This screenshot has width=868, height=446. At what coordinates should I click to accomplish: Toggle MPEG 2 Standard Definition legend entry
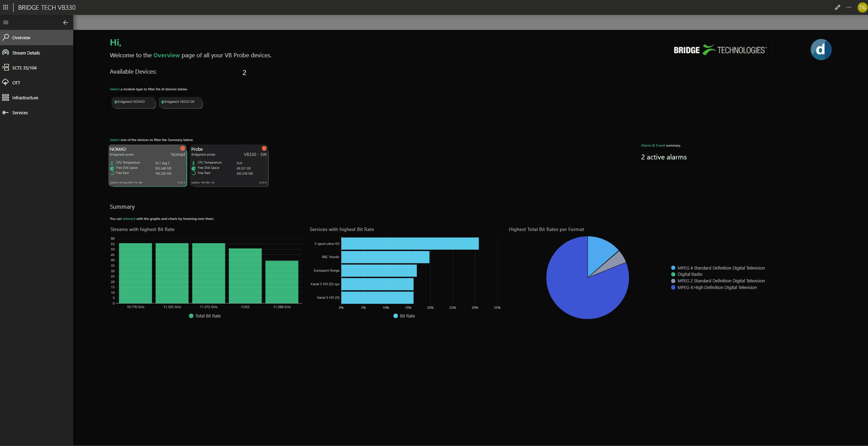point(718,281)
